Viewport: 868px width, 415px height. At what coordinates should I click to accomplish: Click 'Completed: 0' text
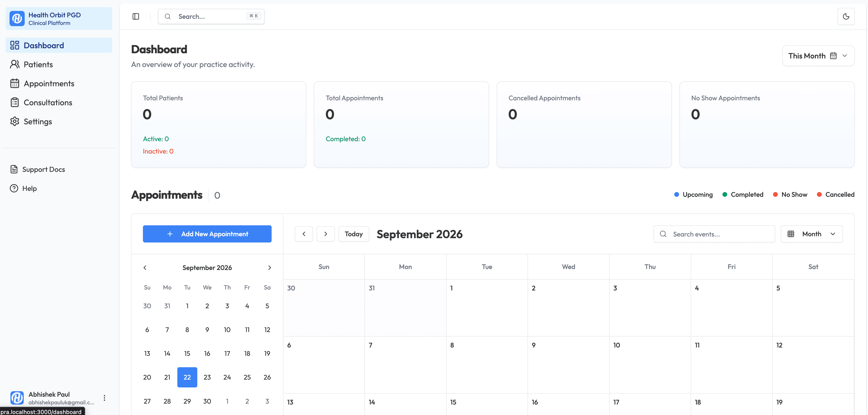tap(345, 139)
